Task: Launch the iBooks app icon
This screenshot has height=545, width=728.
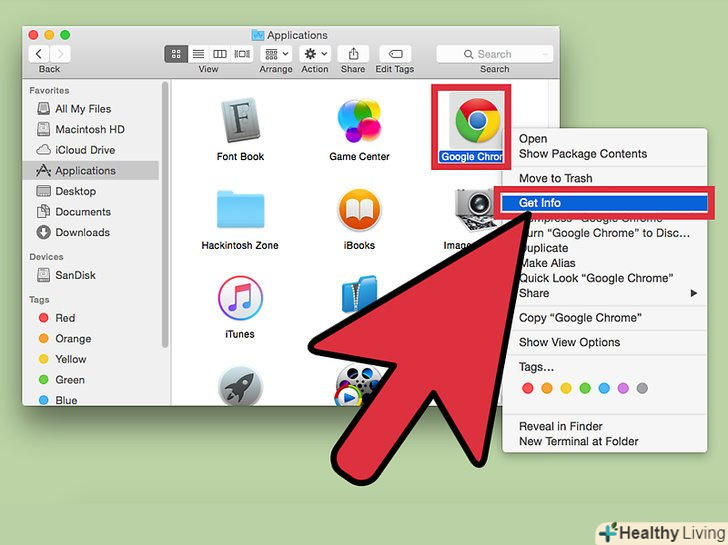Action: pyautogui.click(x=359, y=210)
